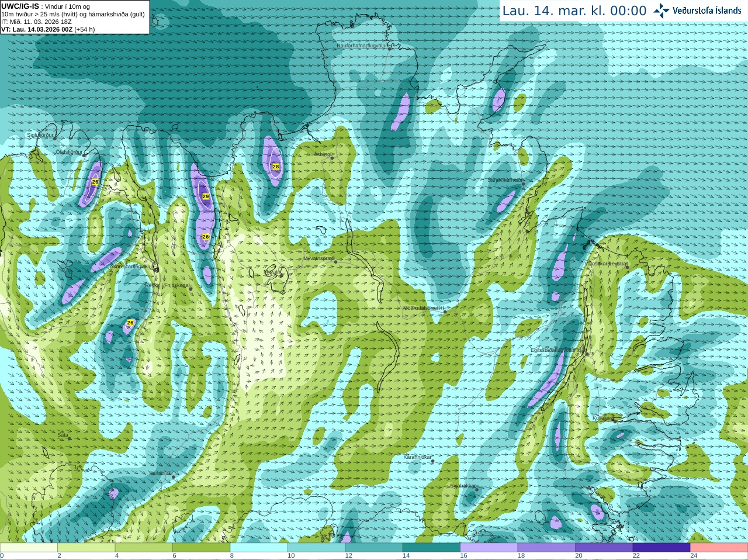Pick the 14–16 m/s dark teal legend swatch
748x560 pixels.
pos(431,548)
